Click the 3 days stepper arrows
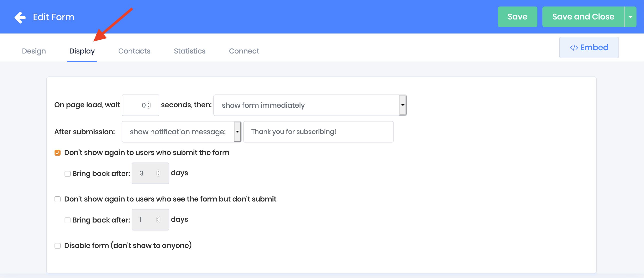Viewport: 644px width, 278px height. click(x=158, y=173)
